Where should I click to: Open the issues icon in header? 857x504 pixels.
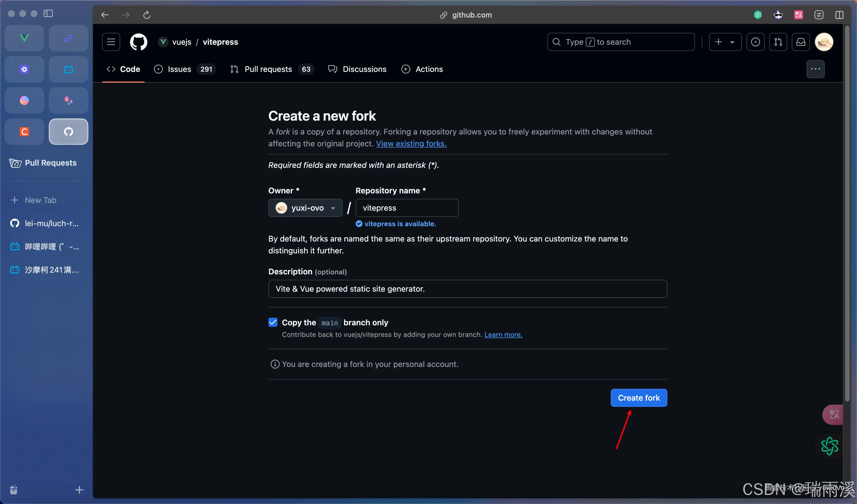click(755, 42)
